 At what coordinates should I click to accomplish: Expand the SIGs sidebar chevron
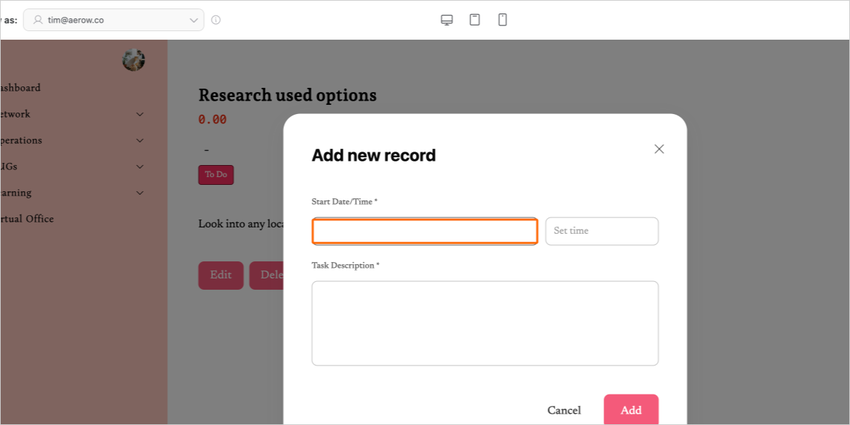(140, 166)
